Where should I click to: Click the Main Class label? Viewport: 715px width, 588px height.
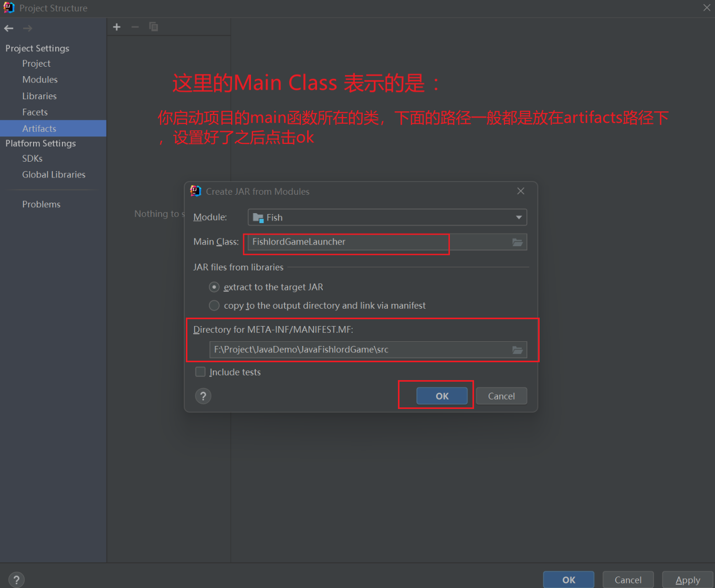point(216,242)
